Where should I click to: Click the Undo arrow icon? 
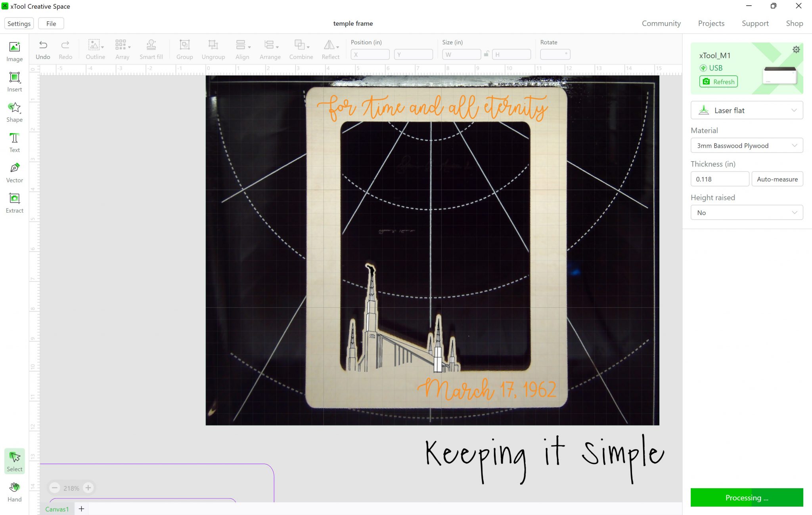click(x=43, y=45)
